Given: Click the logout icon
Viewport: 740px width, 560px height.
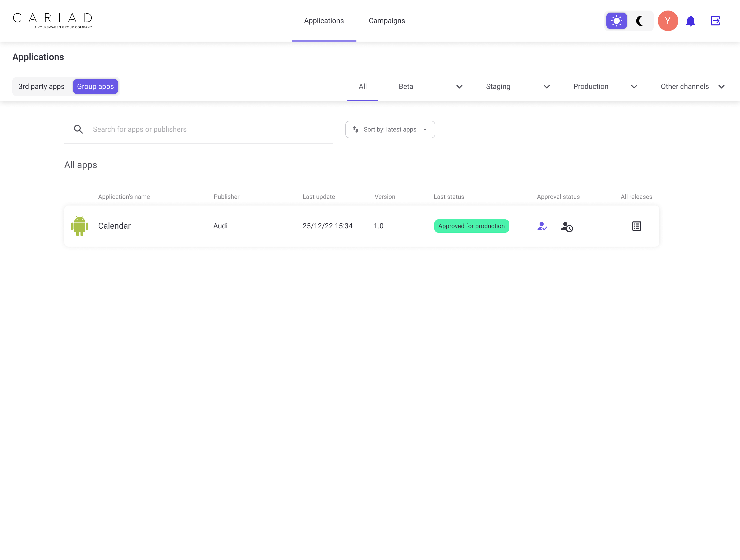Looking at the screenshot, I should click(715, 21).
